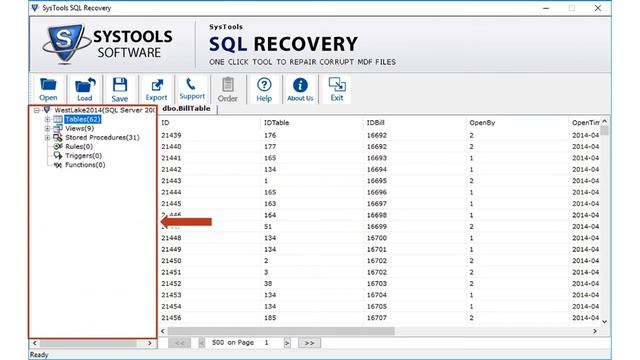Click the tree panel scrollbar right arrow
Image resolution: width=640 pixels, height=360 pixels.
150,343
